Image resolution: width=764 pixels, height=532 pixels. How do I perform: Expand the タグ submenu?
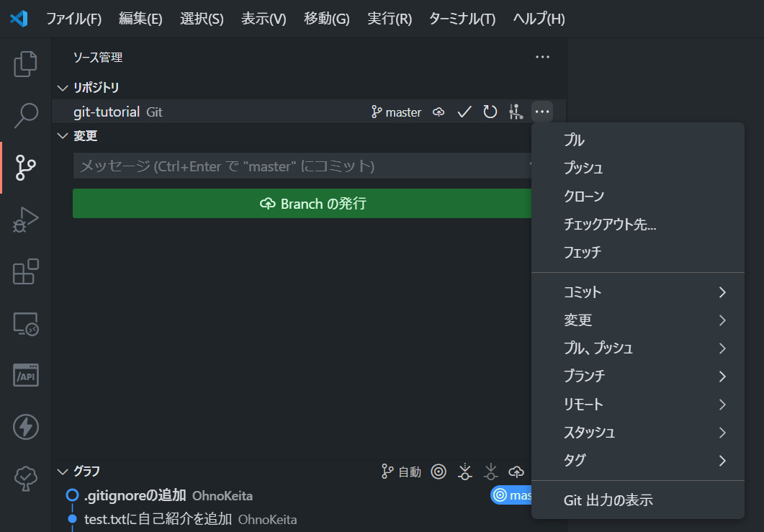638,461
